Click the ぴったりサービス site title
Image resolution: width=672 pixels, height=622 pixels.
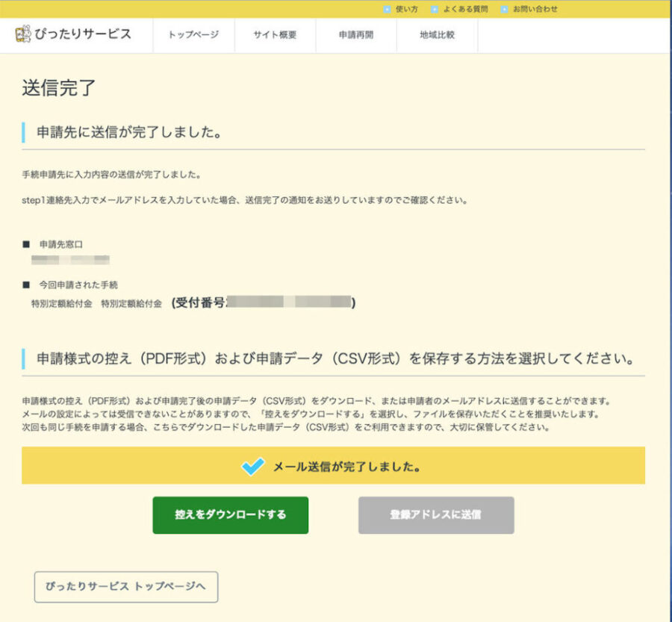[83, 34]
